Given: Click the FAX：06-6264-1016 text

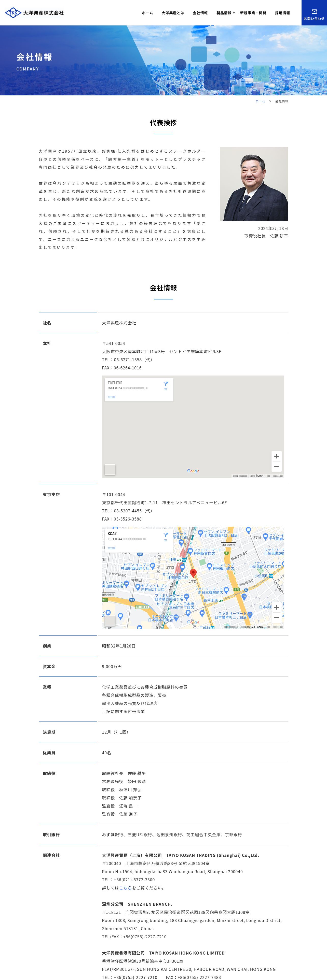Looking at the screenshot, I should coord(122,368).
